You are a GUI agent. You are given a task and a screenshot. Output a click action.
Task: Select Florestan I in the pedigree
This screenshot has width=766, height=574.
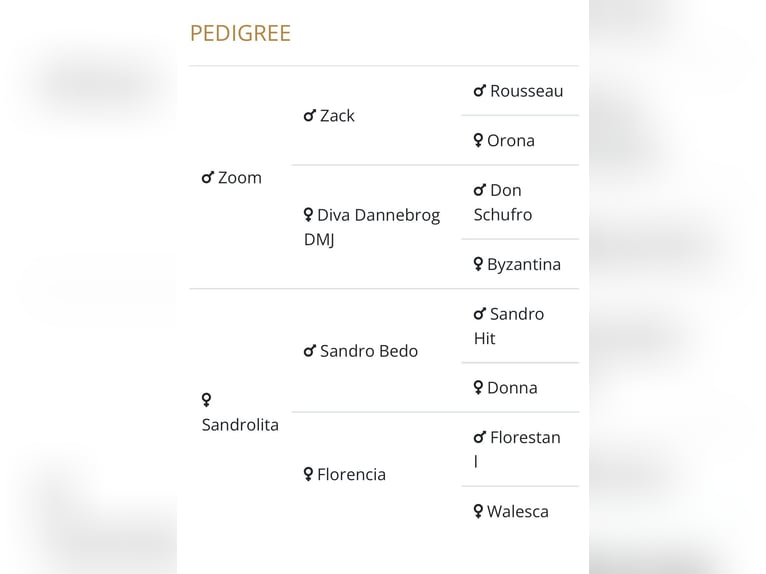pos(517,449)
